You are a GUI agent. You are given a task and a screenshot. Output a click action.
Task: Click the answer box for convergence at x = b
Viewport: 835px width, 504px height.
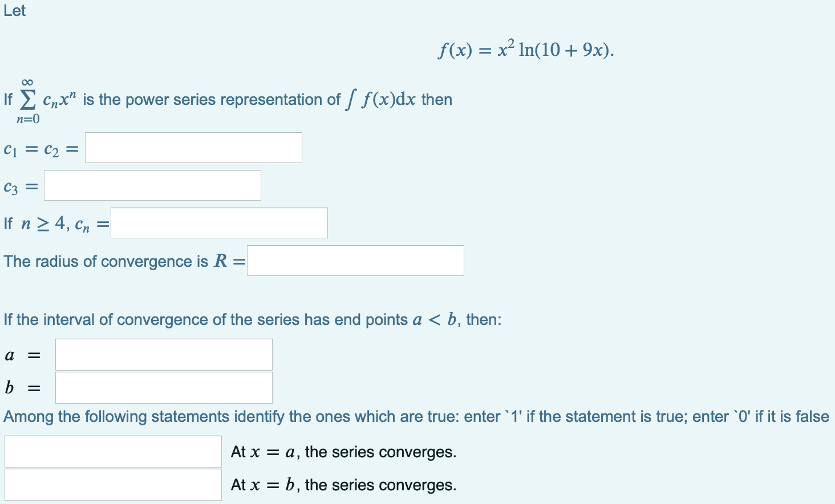coord(112,484)
